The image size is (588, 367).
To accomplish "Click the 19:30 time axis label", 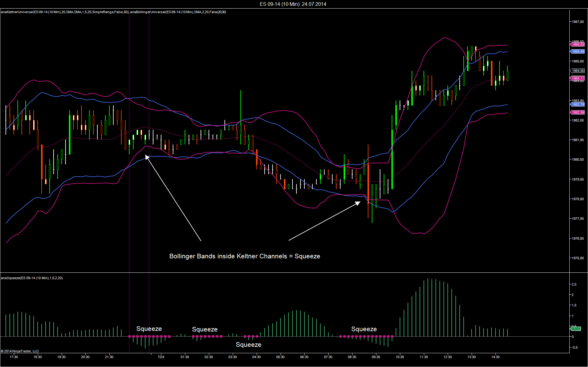I will (62, 357).
